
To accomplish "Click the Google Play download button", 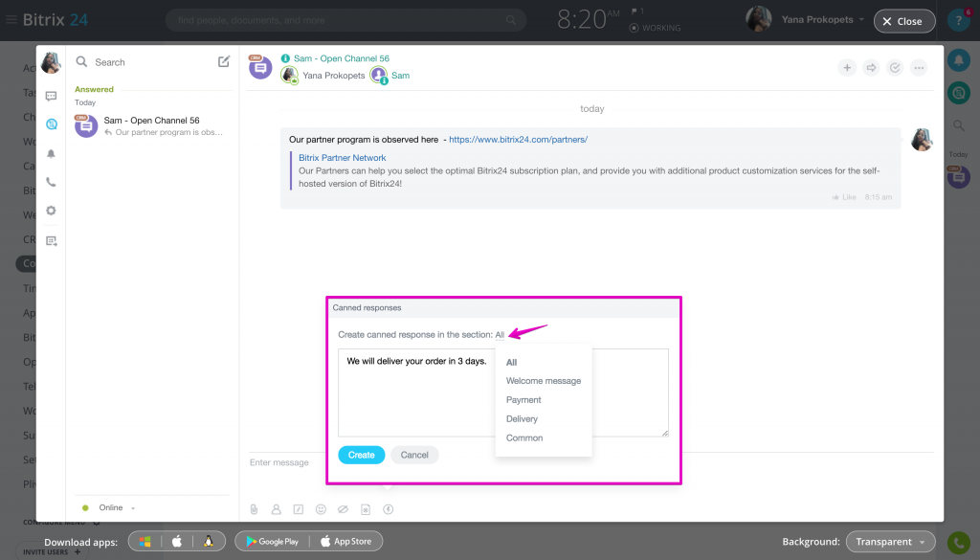I will [273, 541].
